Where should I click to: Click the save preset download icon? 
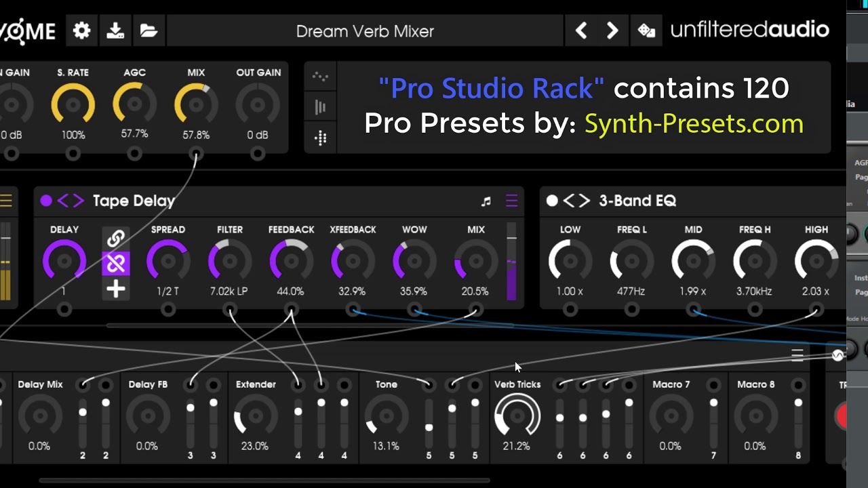(115, 31)
